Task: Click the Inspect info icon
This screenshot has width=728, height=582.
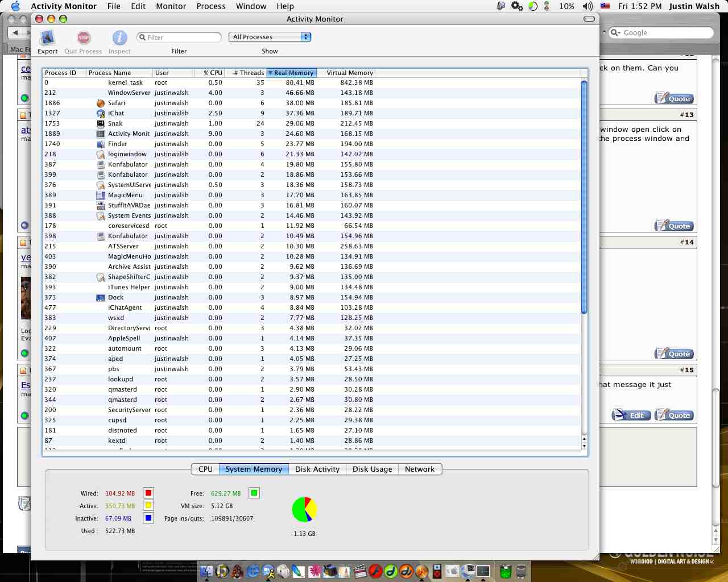Action: (119, 38)
